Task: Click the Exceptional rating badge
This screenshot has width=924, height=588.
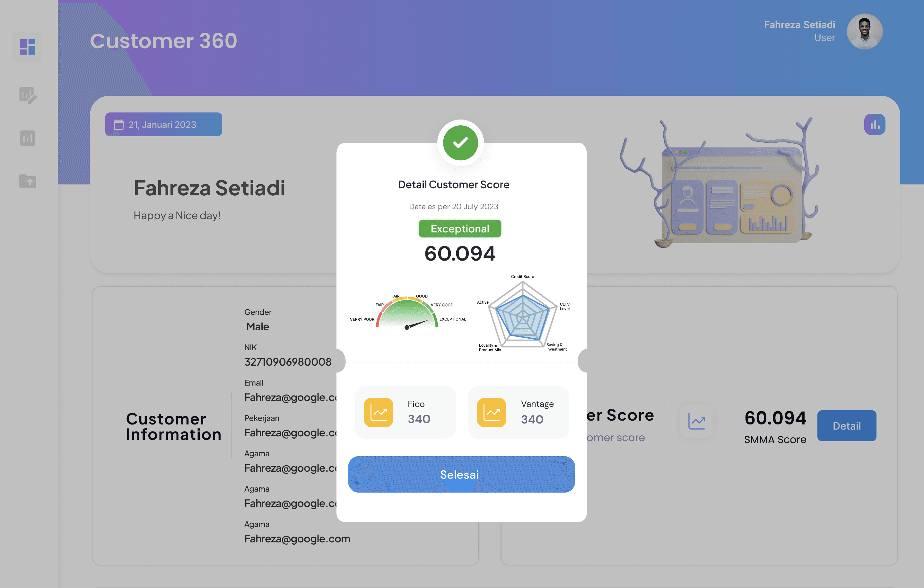Action: [x=460, y=228]
